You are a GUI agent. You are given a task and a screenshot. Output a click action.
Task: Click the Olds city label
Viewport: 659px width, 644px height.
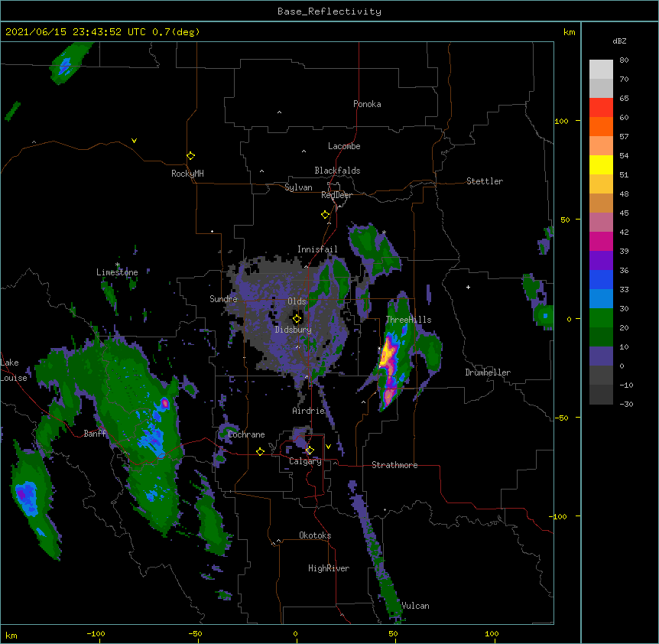(297, 301)
